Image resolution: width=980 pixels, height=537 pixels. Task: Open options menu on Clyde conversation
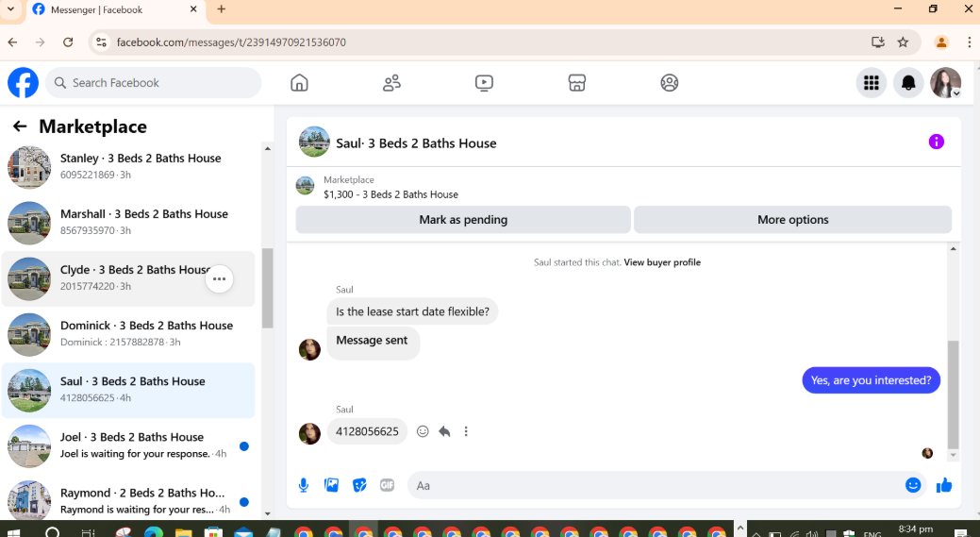click(x=220, y=278)
